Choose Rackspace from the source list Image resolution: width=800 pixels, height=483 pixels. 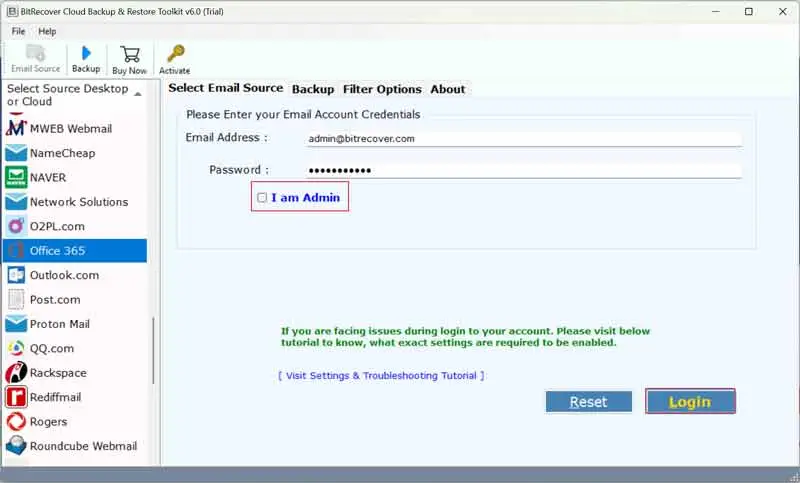click(58, 373)
